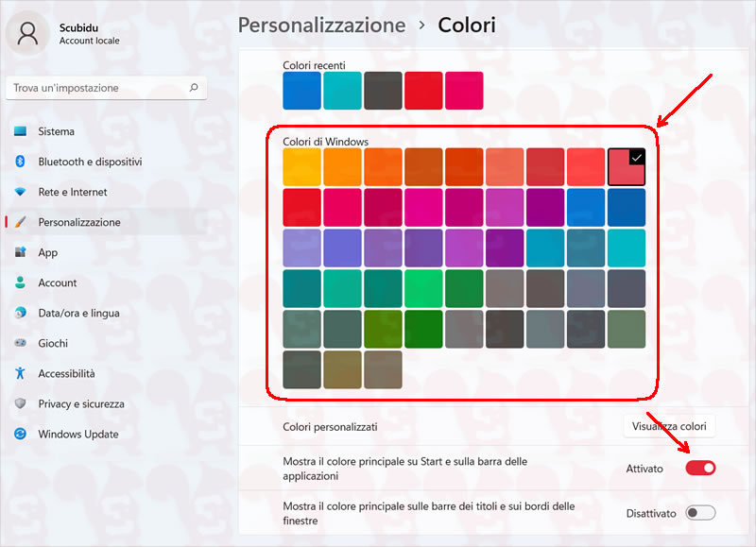Select the yellow-gold Windows color swatch
Viewport: 756px width, 547px height.
301,167
